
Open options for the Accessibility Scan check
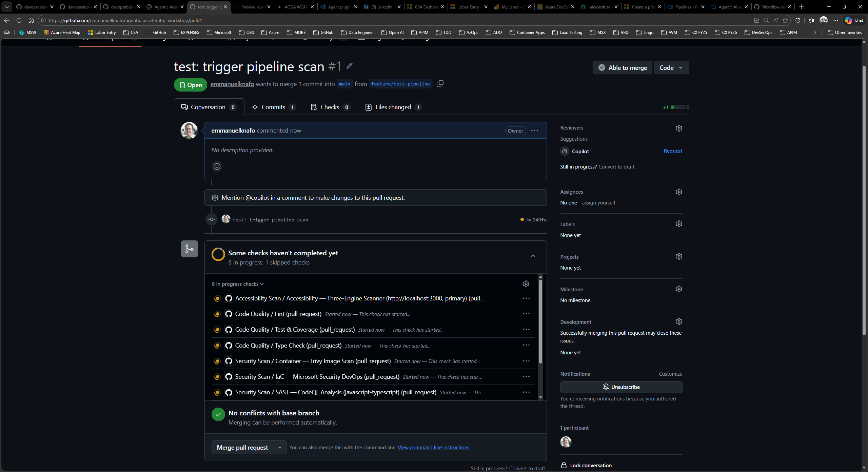click(526, 298)
